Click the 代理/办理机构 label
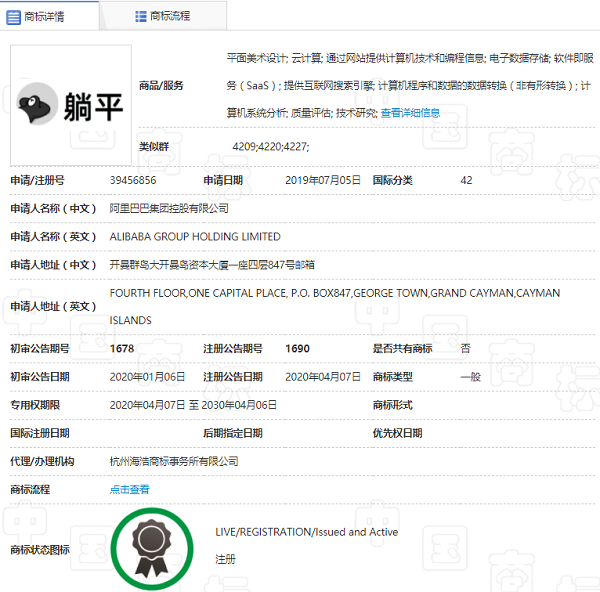This screenshot has width=600, height=592. pyautogui.click(x=42, y=462)
